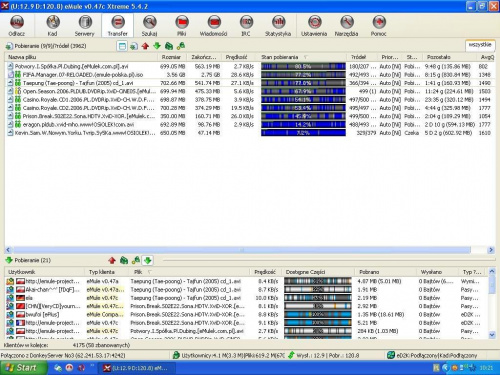Click scroll up arrow of clients list
Viewport: 500px width, 375px height.
pyautogui.click(x=492, y=272)
